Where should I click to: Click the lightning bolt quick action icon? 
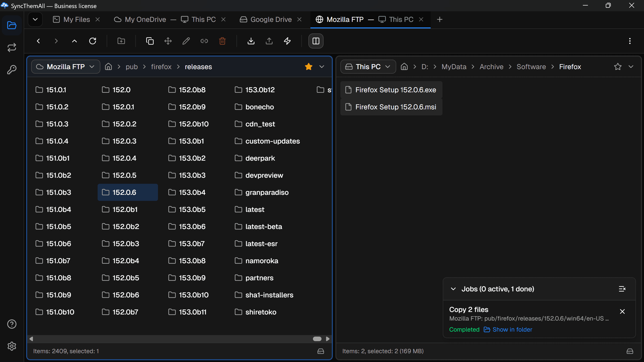[287, 41]
